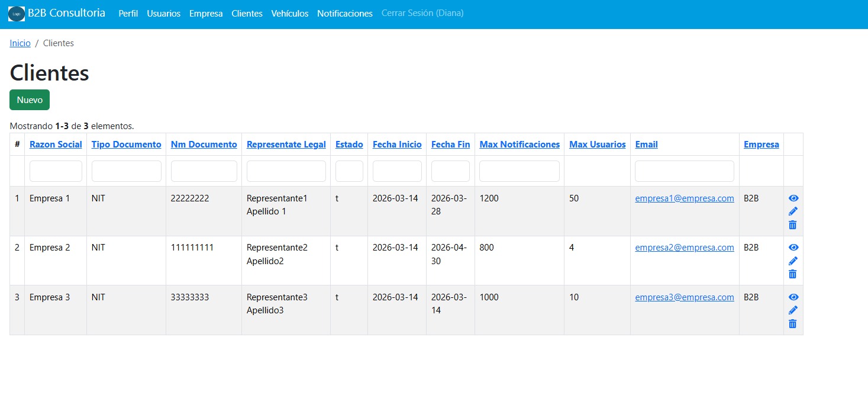This screenshot has height=398, width=868.
Task: Focus the Tipo Documento filter field
Action: pos(127,171)
